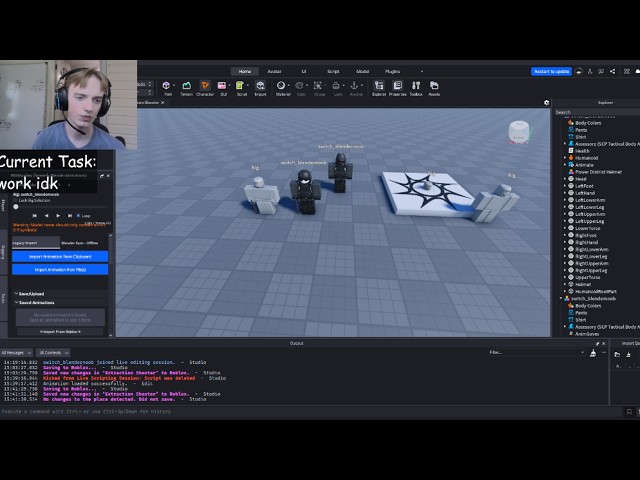This screenshot has width=640, height=480.
Task: Expand the LeftFoot node
Action: click(x=565, y=186)
